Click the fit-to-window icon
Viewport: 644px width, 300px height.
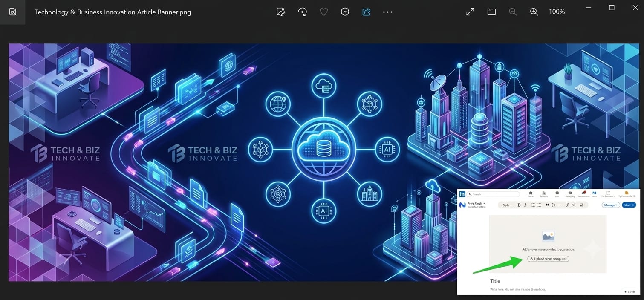[491, 12]
